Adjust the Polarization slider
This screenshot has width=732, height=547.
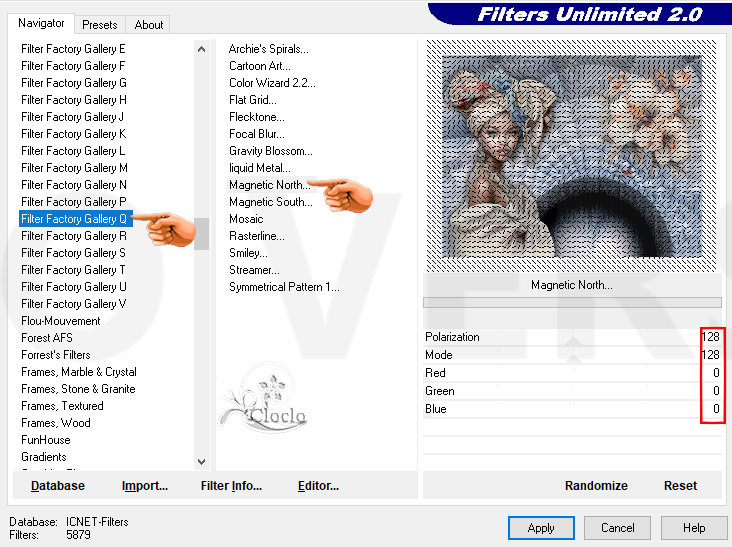coord(573,337)
